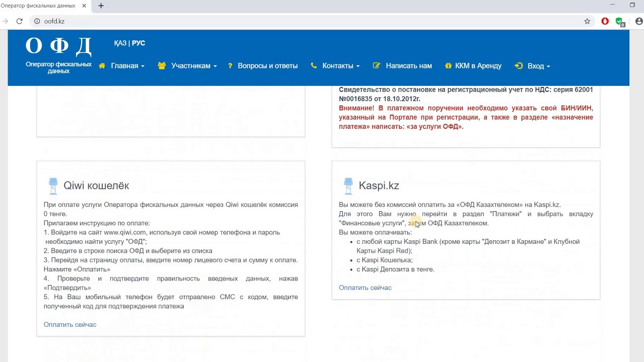The image size is (644, 362).
Task: Expand the Главная dropdown menu
Action: pos(128,66)
